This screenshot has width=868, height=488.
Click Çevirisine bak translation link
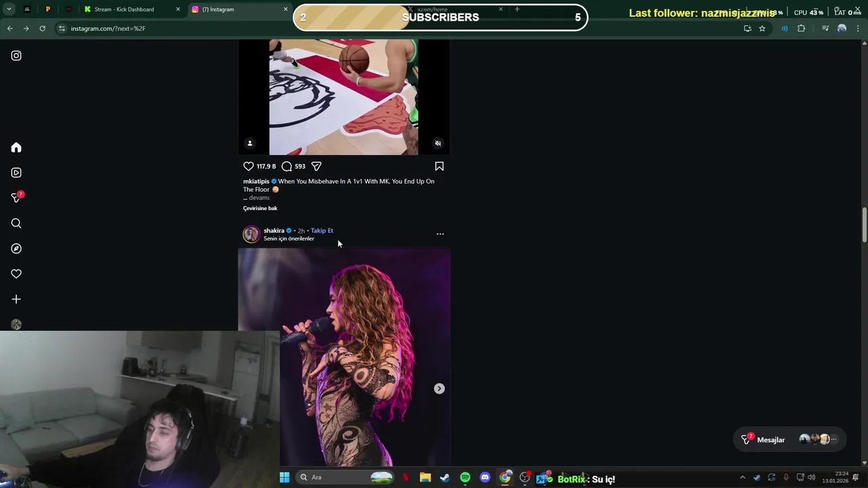tap(260, 208)
